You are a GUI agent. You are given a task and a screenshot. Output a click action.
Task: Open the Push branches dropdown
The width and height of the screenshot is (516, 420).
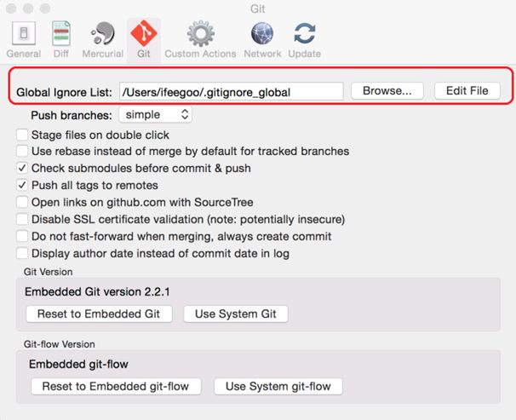[155, 114]
